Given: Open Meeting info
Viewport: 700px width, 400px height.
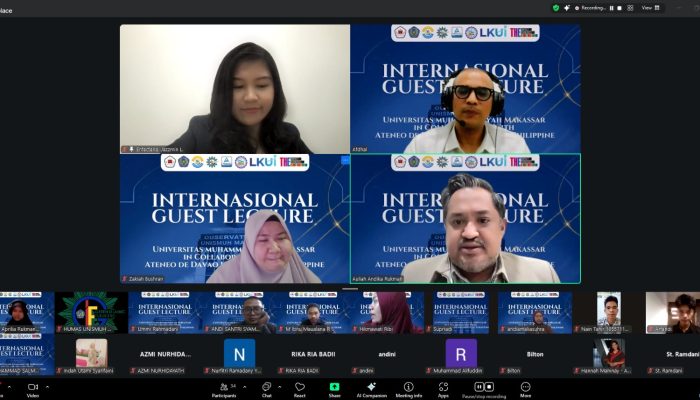Looking at the screenshot, I should coord(408,389).
